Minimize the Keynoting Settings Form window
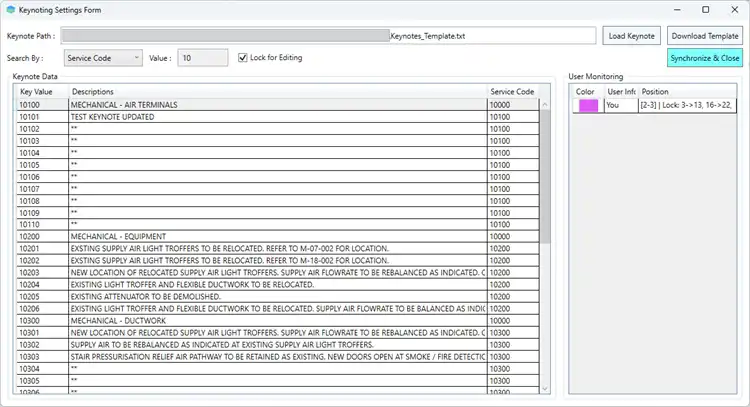This screenshot has width=750, height=407. (x=677, y=10)
